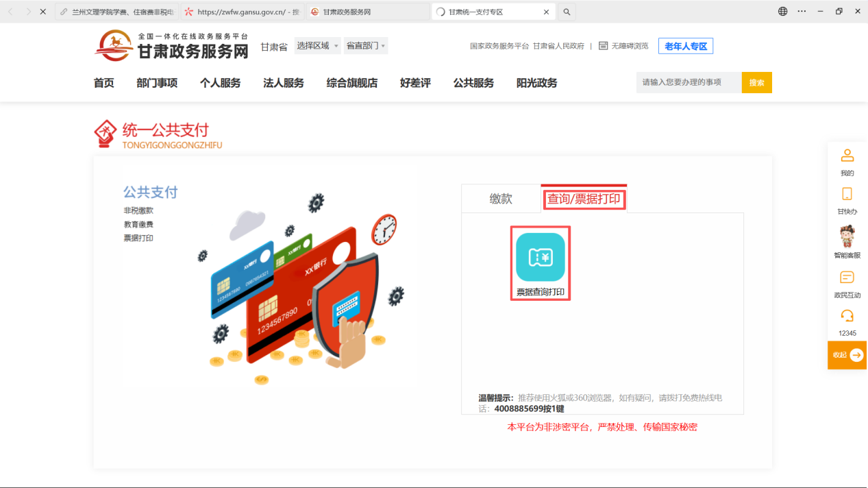Open the 老年人专区 button
This screenshot has height=488, width=868.
pos(685,46)
